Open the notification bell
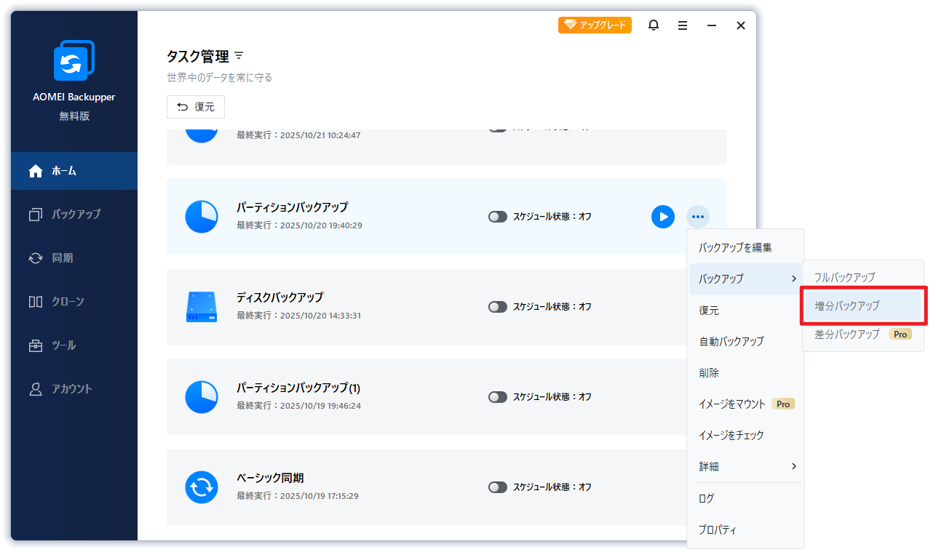 654,25
